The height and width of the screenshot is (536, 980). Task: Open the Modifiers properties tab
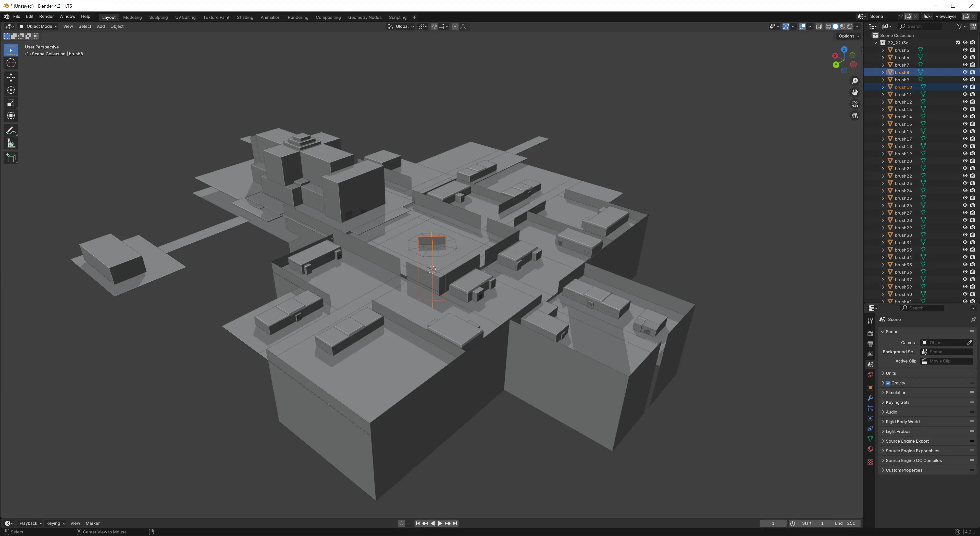tap(870, 398)
